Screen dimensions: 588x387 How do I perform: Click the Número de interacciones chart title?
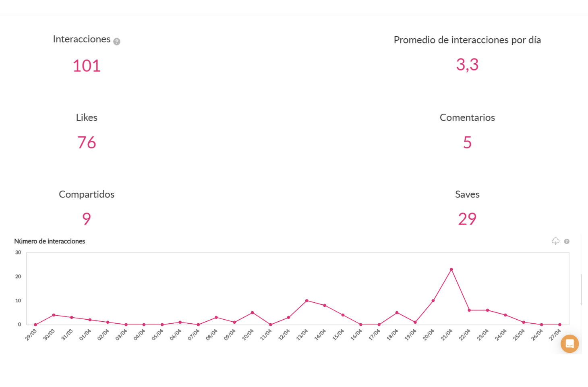point(50,241)
